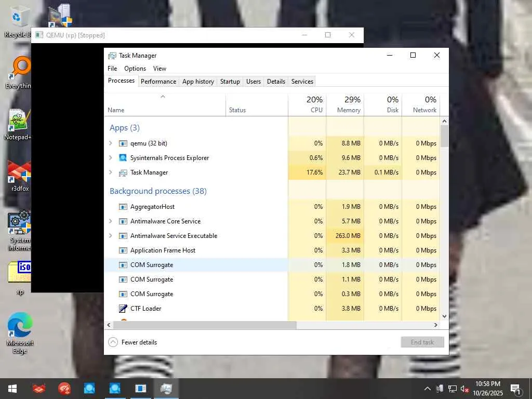The width and height of the screenshot is (532, 399).
Task: Click the Task Manager title bar icon
Action: (112, 56)
